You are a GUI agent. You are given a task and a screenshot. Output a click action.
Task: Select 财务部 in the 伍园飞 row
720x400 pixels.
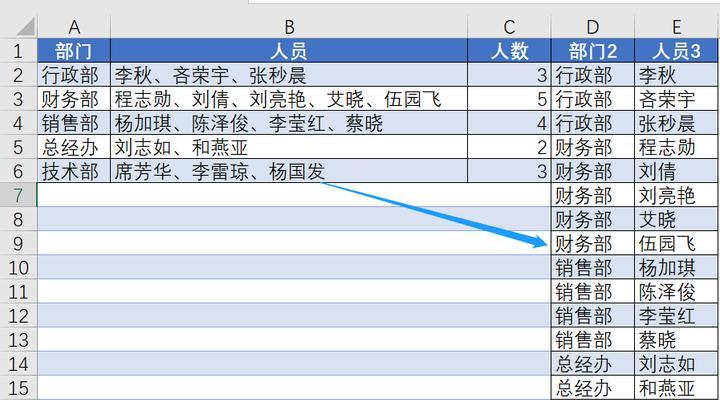tap(593, 243)
